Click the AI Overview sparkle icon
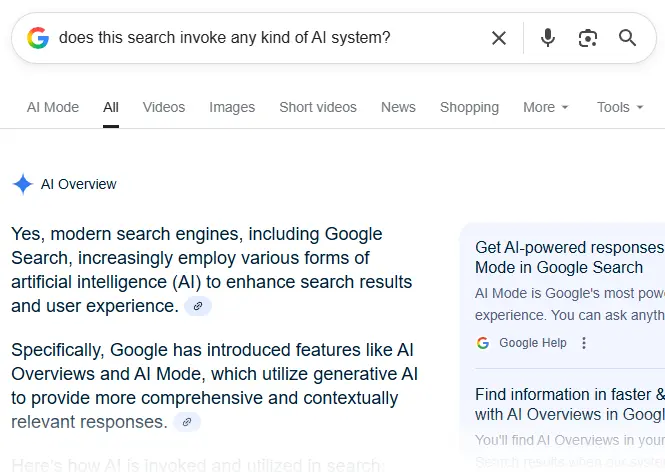Screen dimensions: 665x472 click(22, 184)
